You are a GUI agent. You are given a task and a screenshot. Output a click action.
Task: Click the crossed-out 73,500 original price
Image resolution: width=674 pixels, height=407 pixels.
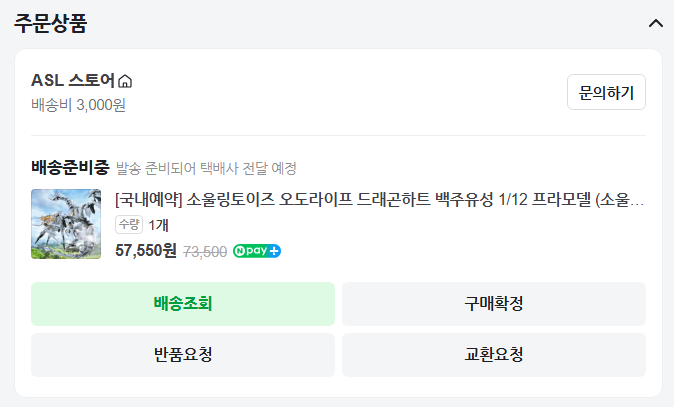[x=205, y=252]
